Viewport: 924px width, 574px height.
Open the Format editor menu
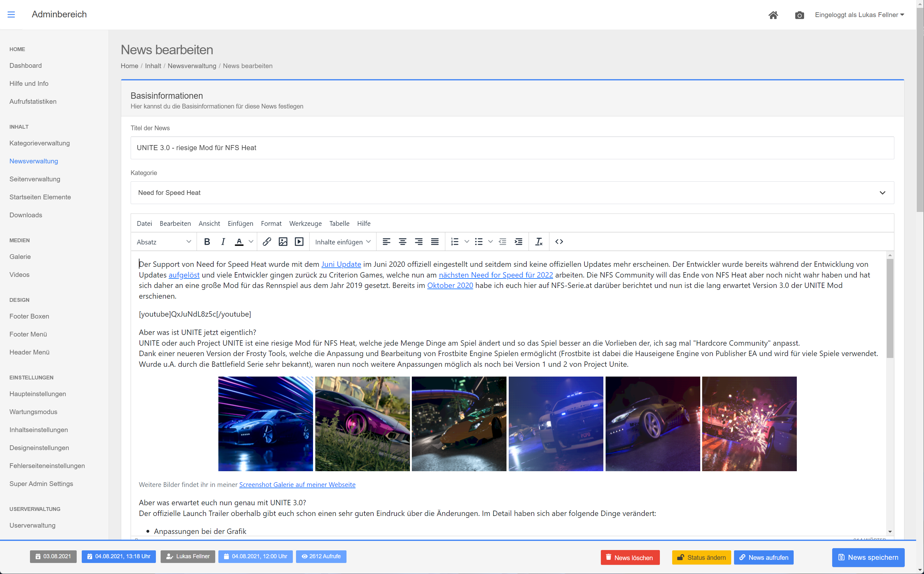pos(271,223)
